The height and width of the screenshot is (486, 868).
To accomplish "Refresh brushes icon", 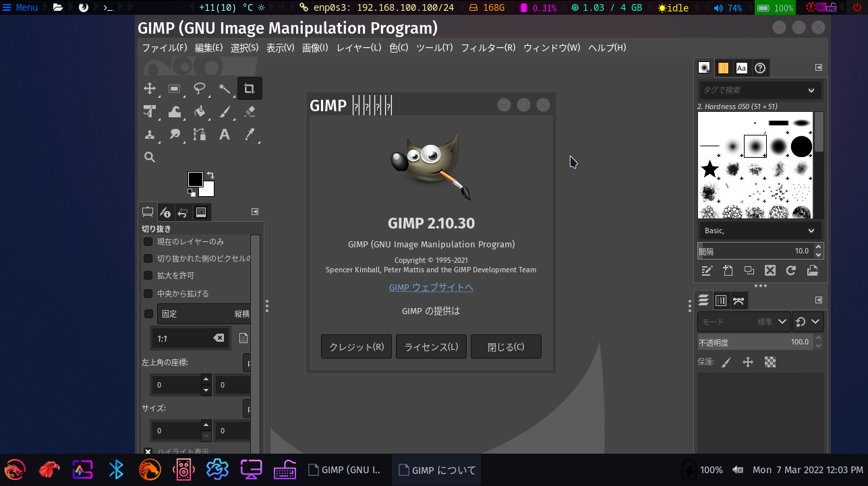I will (791, 270).
